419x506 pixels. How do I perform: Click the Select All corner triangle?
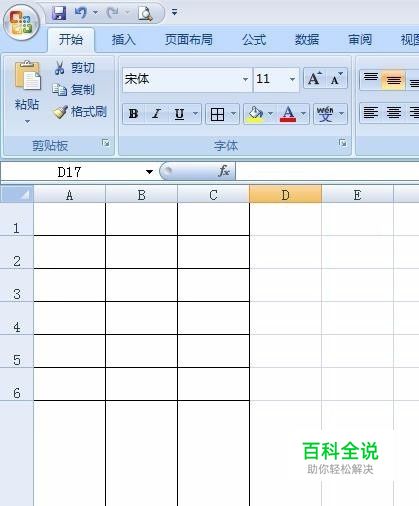[x=17, y=194]
